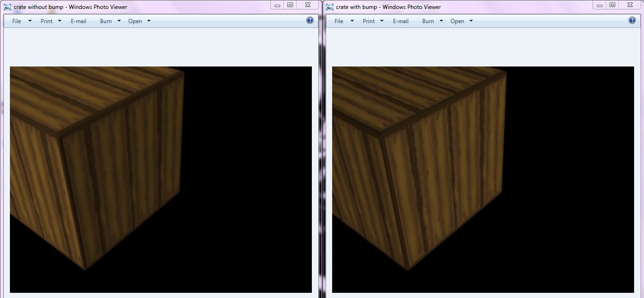
Task: Expand Open dropdown arrow in crate without bump window
Action: (149, 21)
